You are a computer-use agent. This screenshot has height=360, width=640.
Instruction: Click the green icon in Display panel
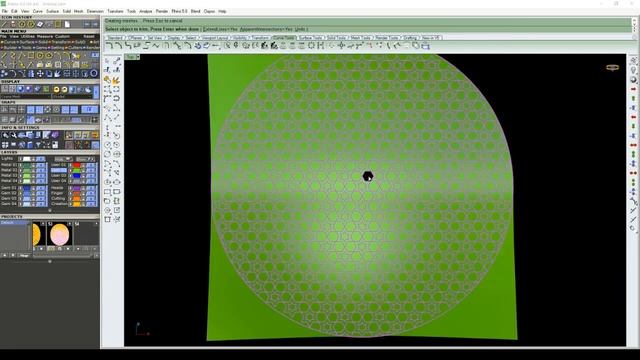click(46, 89)
